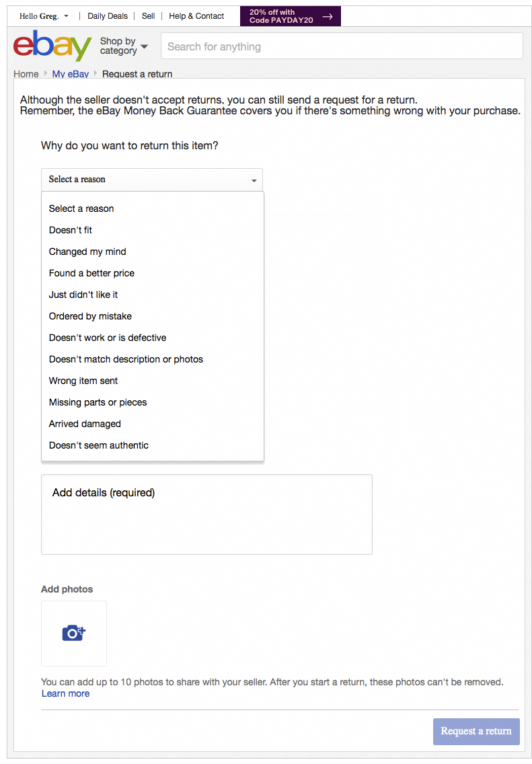Open the Daily Deals link
Viewport: 532px width, 764px height.
click(x=108, y=16)
